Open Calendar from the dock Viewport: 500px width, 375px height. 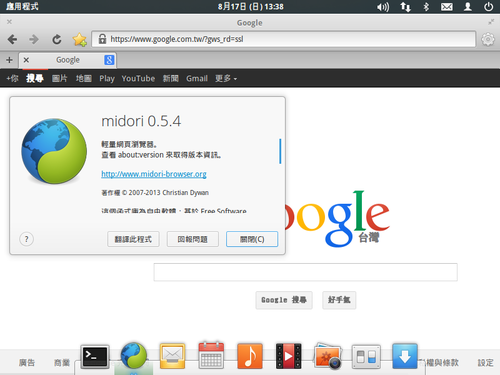pyautogui.click(x=211, y=355)
